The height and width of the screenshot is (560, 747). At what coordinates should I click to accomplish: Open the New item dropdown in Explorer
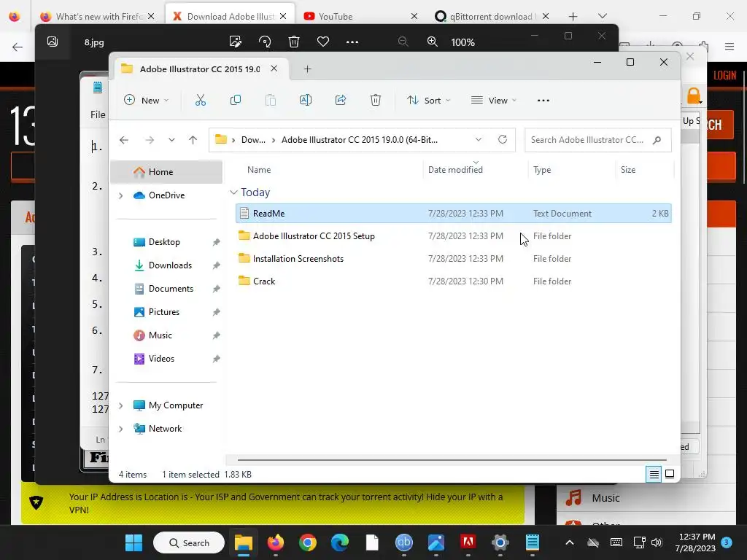pos(146,101)
